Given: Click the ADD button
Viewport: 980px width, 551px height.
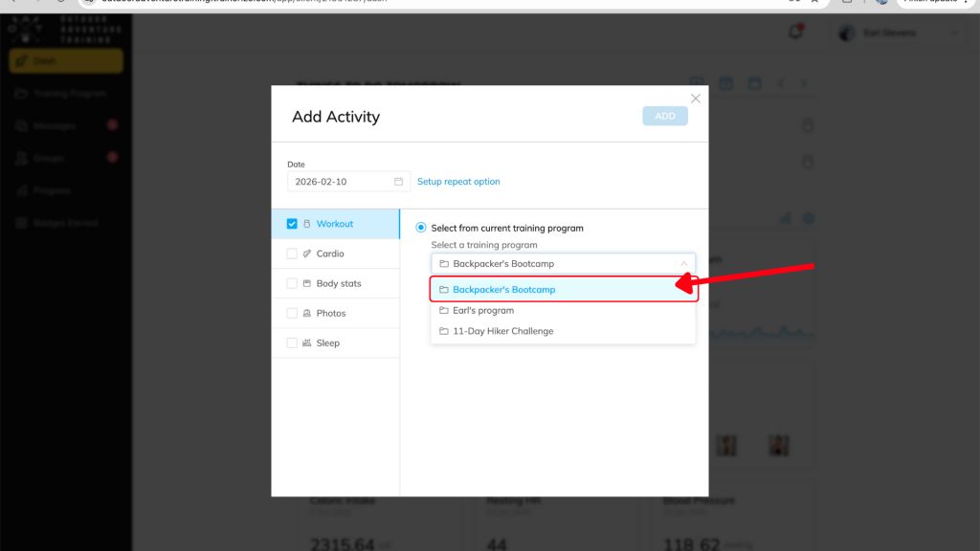Looking at the screenshot, I should click(665, 116).
